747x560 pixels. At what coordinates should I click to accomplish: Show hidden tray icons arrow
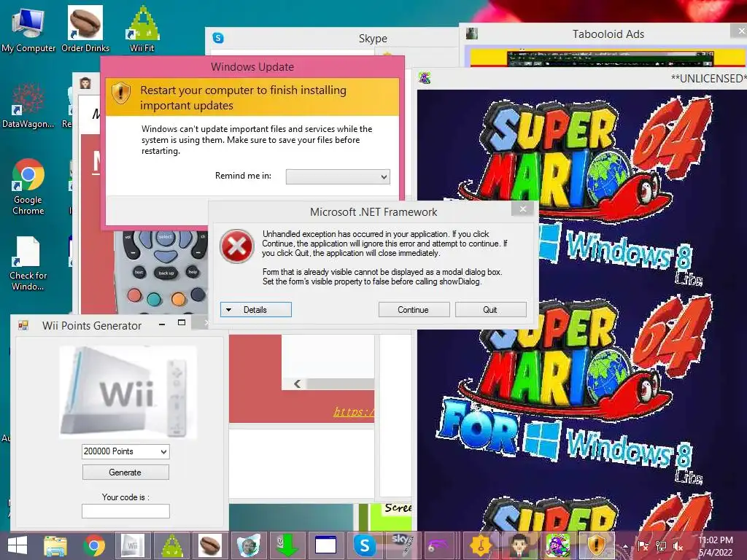[x=625, y=547]
